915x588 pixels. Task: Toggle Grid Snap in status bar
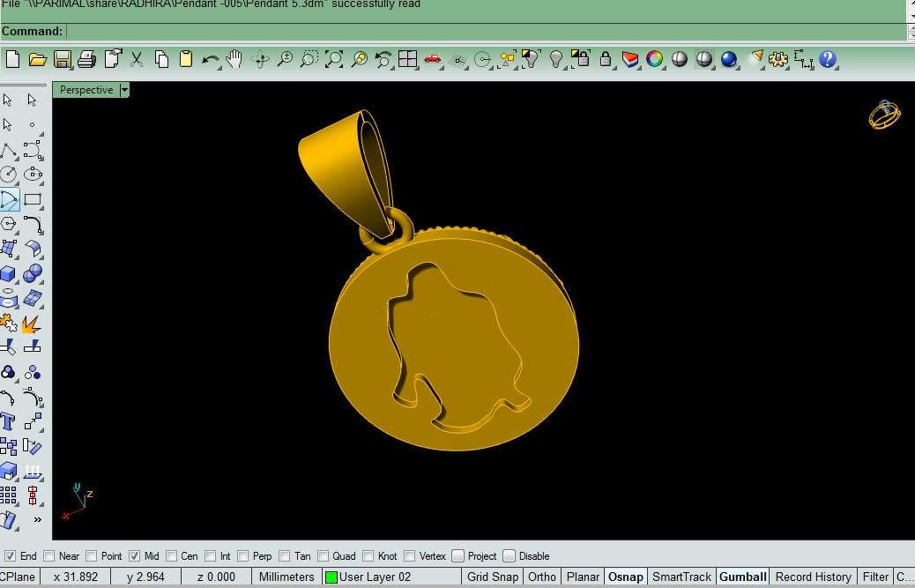(x=492, y=577)
